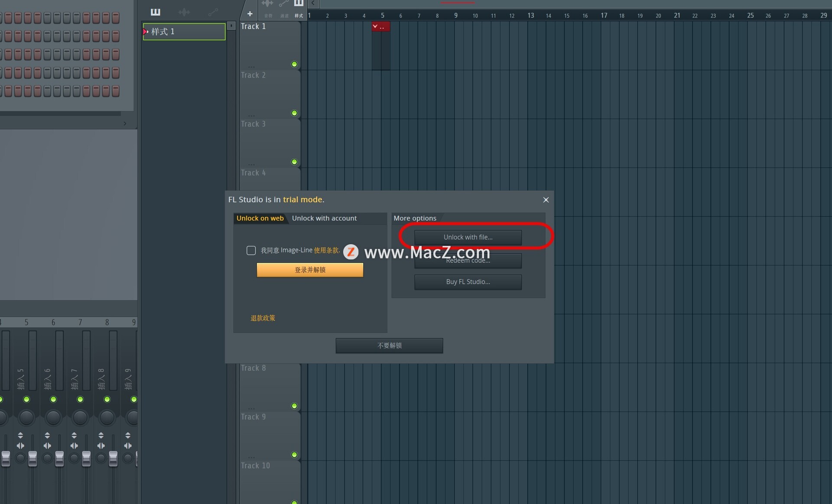
Task: Click the small scroll button beside 样式 1
Action: click(231, 26)
